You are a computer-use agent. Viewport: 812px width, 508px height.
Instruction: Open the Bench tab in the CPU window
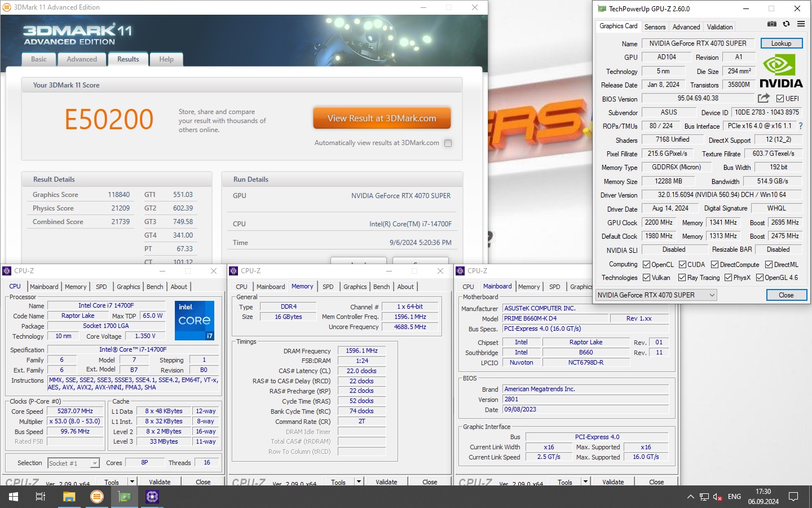coord(155,287)
